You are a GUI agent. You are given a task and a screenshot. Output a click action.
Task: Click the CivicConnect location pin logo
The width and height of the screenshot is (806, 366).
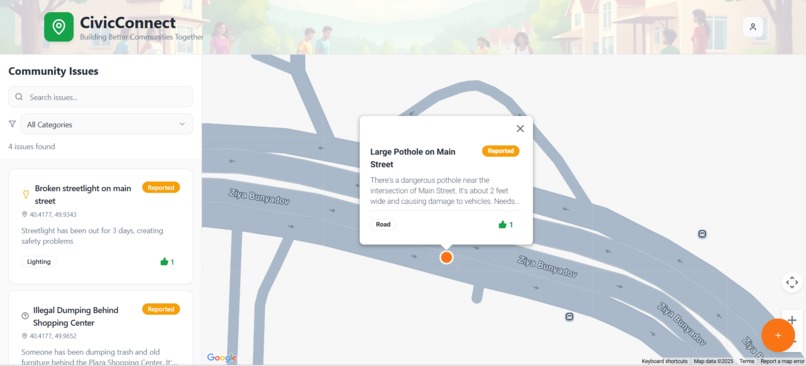59,27
